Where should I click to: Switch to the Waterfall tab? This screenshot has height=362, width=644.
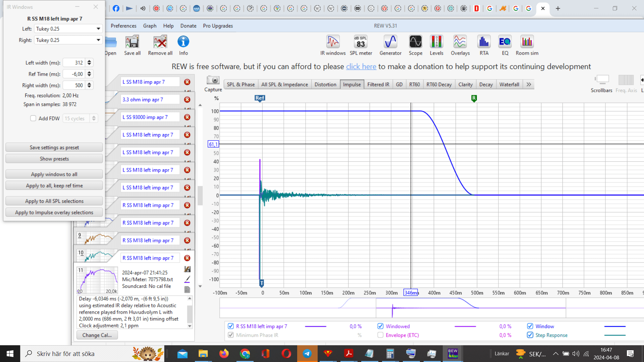pyautogui.click(x=509, y=84)
